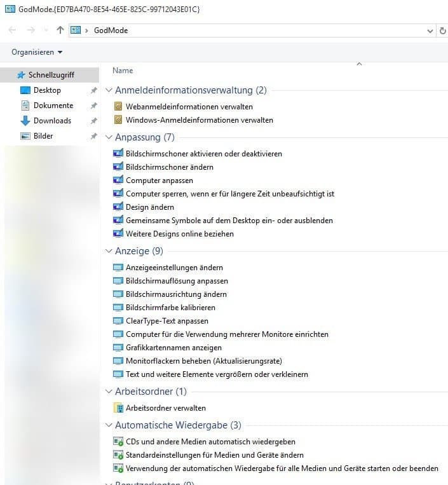Screen dimensions: 448x485
Task: Click AutoPlay icon beside CDs und andere Medien
Action: click(118, 441)
